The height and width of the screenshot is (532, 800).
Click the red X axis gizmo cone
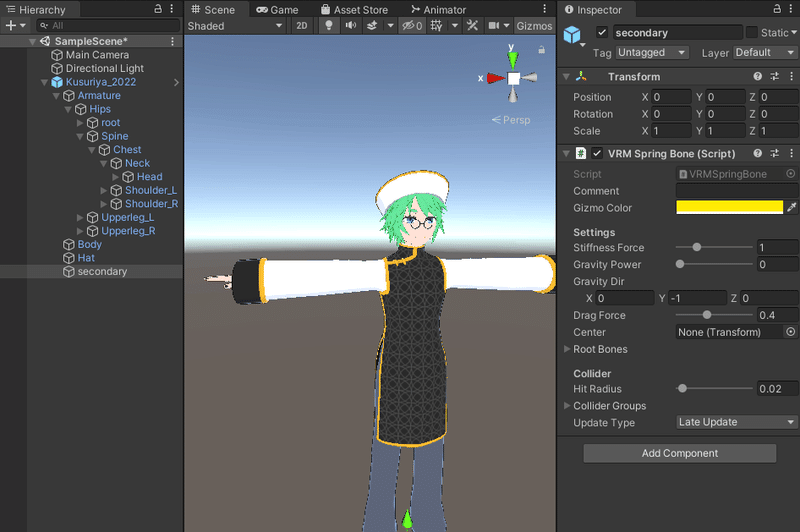point(495,78)
